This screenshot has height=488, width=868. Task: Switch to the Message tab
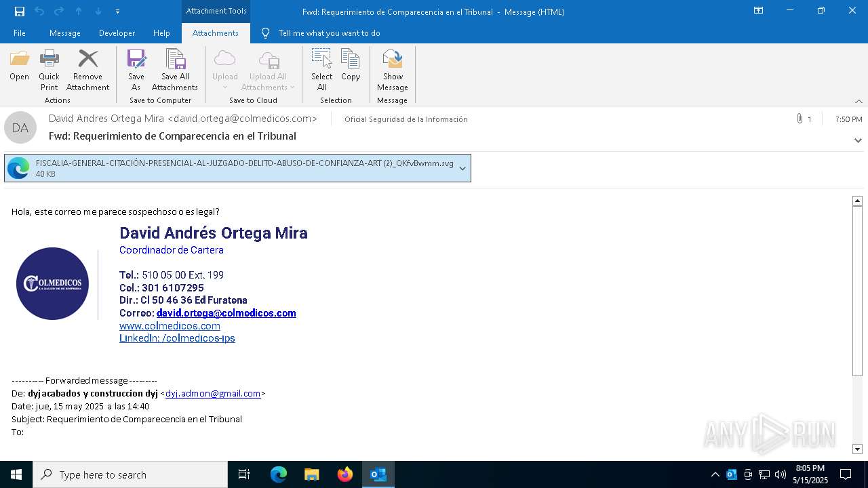[65, 33]
